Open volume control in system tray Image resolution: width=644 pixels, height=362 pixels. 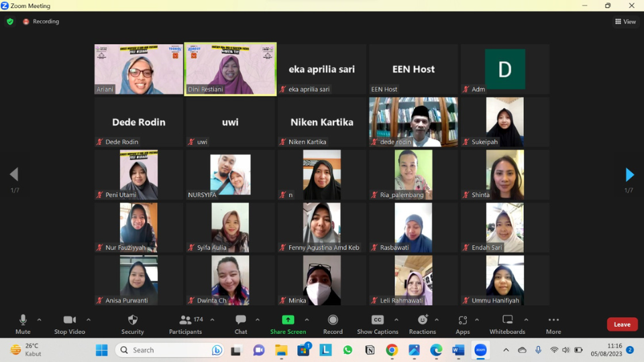pos(566,350)
